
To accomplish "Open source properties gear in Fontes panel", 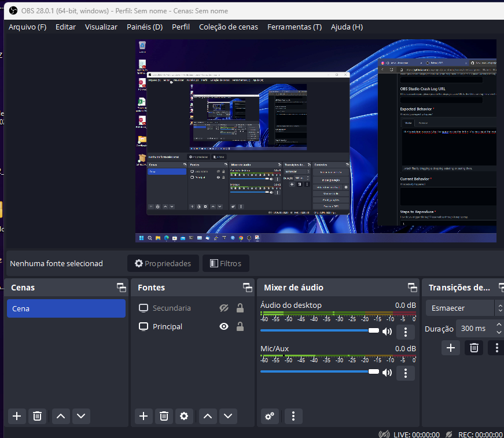I will tap(184, 416).
